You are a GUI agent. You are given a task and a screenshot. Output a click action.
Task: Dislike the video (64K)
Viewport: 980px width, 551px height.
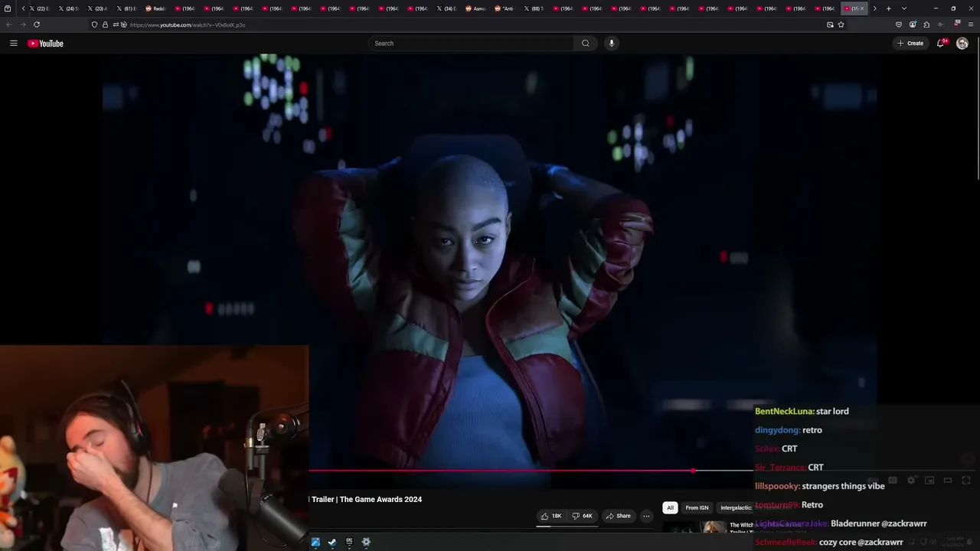tap(583, 516)
